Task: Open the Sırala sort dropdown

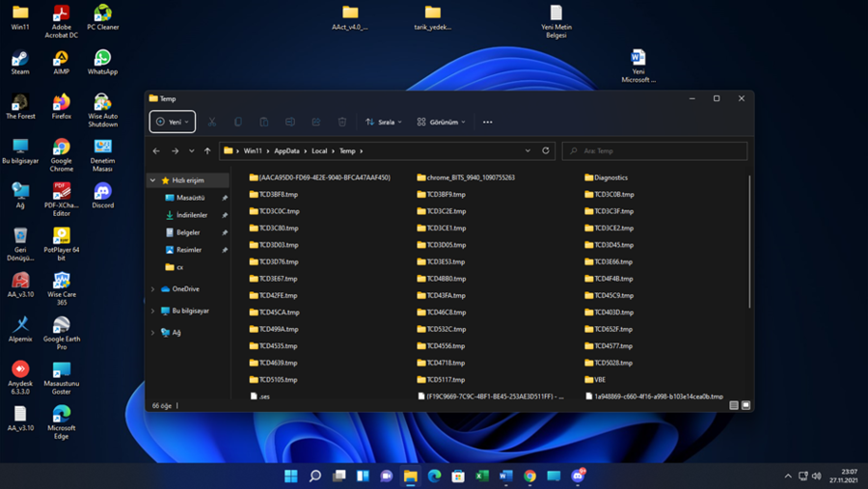Action: pyautogui.click(x=384, y=122)
